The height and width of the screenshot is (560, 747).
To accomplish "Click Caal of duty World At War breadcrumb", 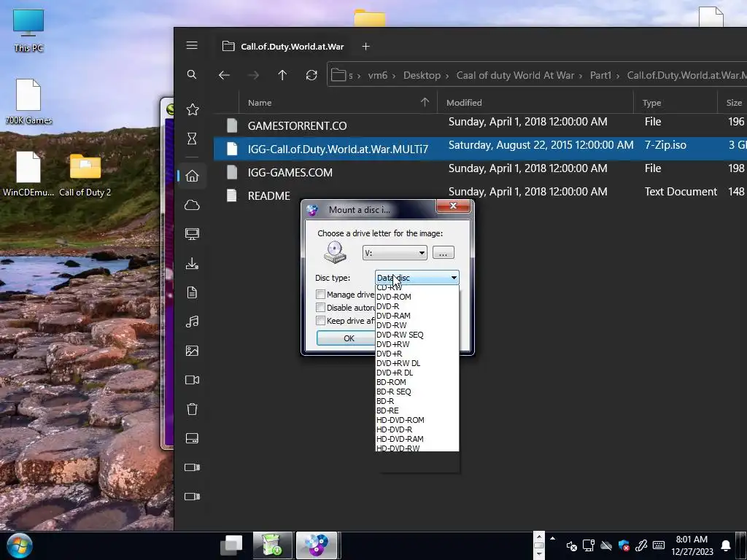I will click(x=515, y=75).
